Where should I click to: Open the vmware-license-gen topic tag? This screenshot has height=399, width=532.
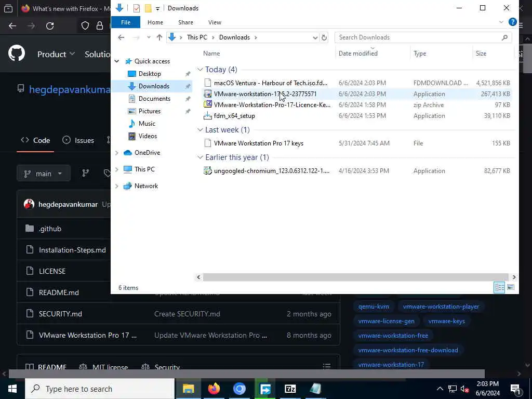pyautogui.click(x=386, y=321)
